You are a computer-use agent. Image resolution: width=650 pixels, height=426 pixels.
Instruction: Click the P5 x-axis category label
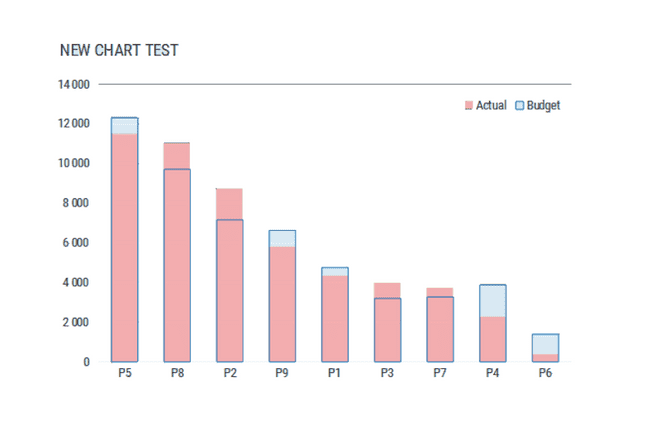point(125,374)
